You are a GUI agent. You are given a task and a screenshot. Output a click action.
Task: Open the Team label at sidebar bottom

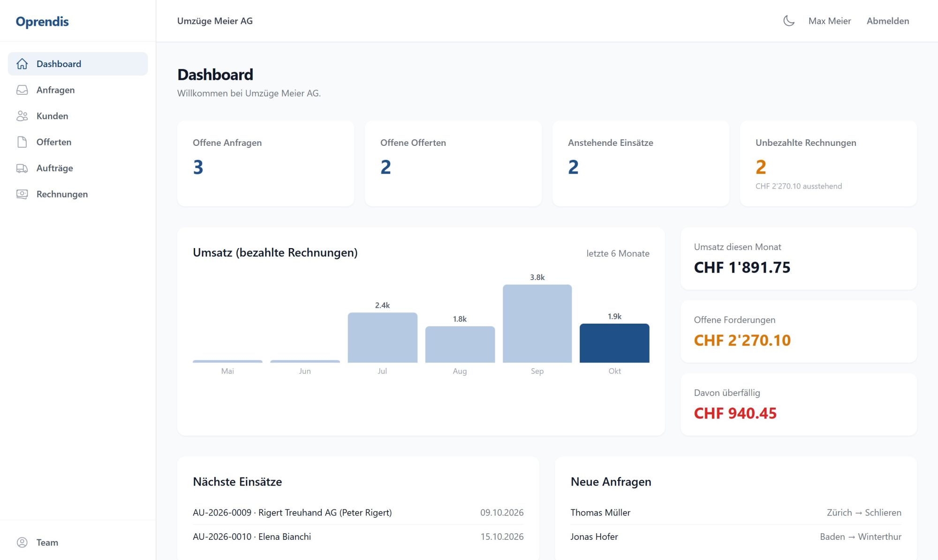(47, 543)
